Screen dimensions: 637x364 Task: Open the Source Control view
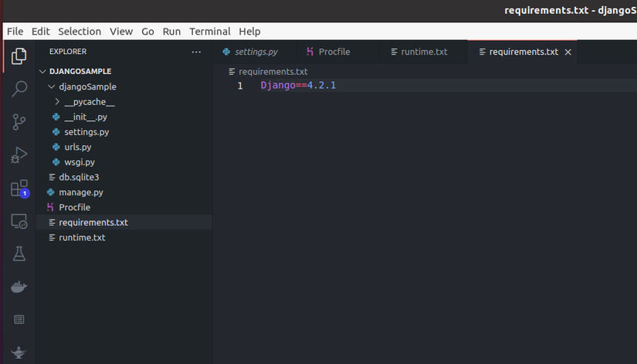(x=19, y=122)
